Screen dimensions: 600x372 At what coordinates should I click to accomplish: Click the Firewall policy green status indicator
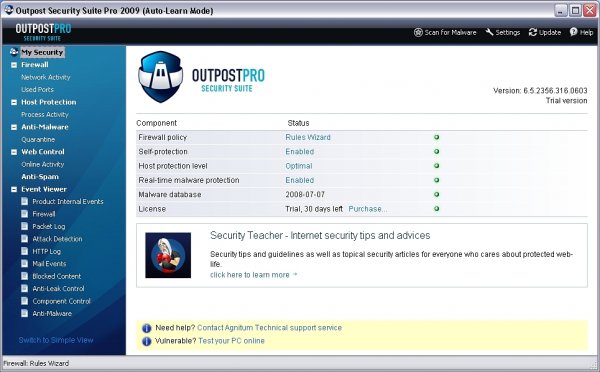tap(436, 137)
